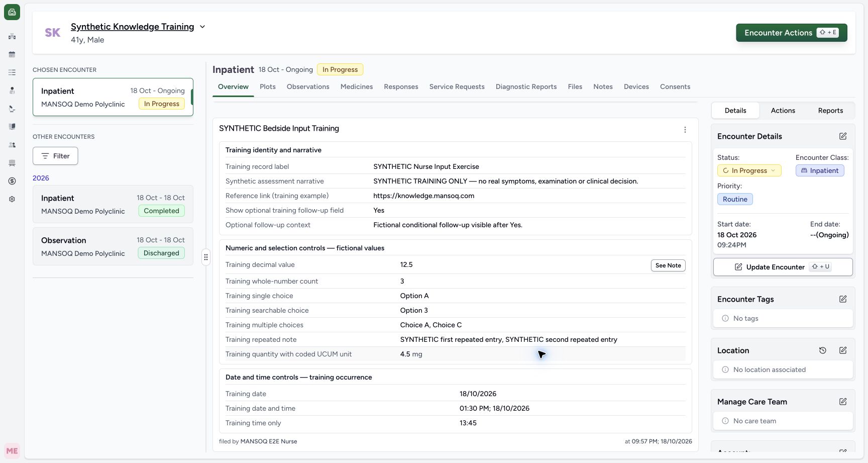Open the Notes tab
Viewport: 868px width, 463px height.
[x=603, y=86]
